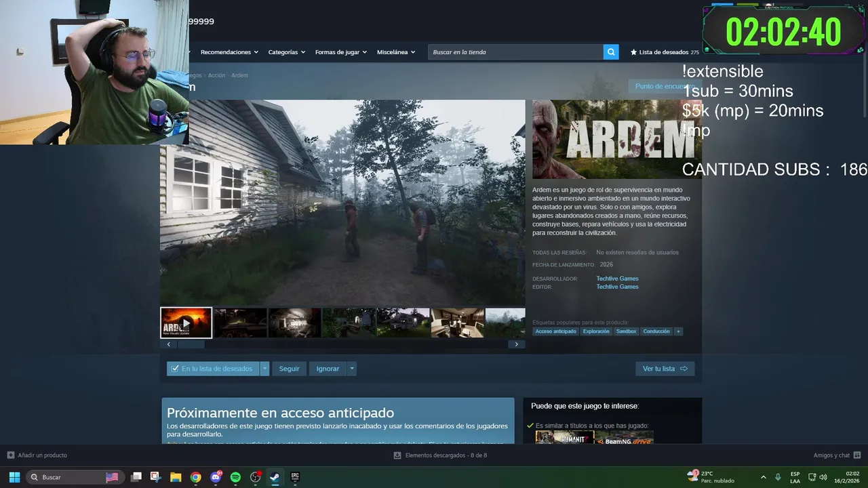Open the Snipping Tool taskbar icon
Viewport: 868px width, 488px height.
point(155,477)
